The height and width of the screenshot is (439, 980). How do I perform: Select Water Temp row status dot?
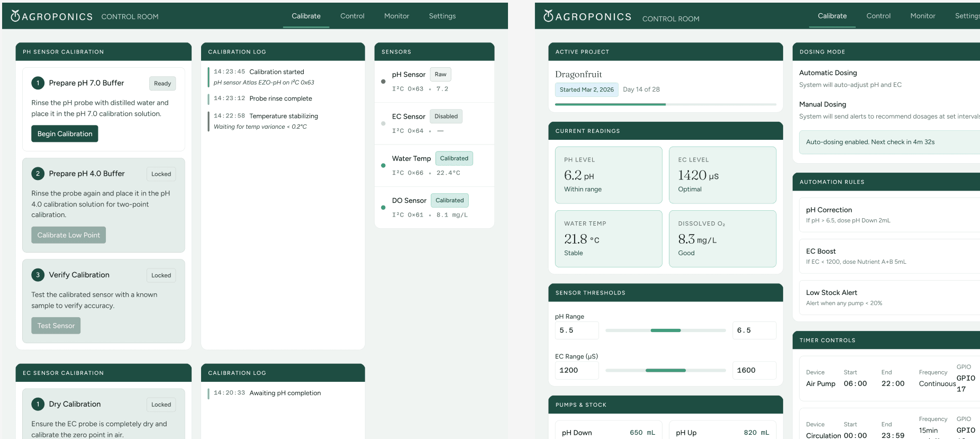[x=383, y=165]
